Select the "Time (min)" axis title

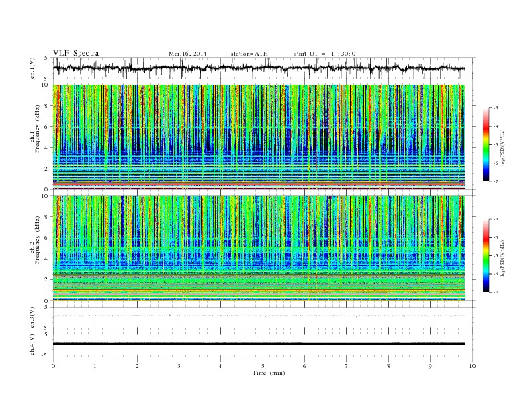269,373
